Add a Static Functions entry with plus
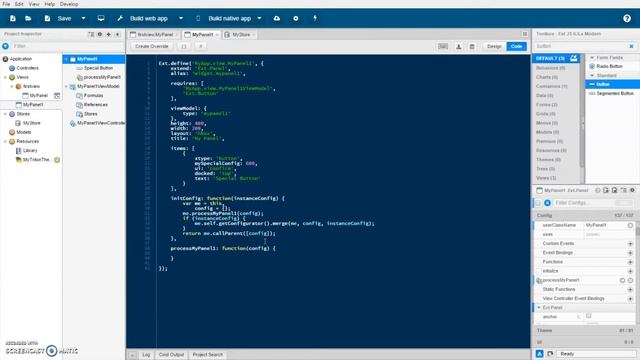640x360 pixels. pyautogui.click(x=630, y=289)
